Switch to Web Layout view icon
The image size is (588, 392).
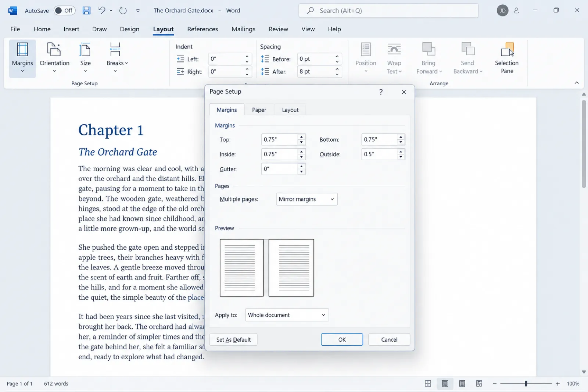click(479, 384)
